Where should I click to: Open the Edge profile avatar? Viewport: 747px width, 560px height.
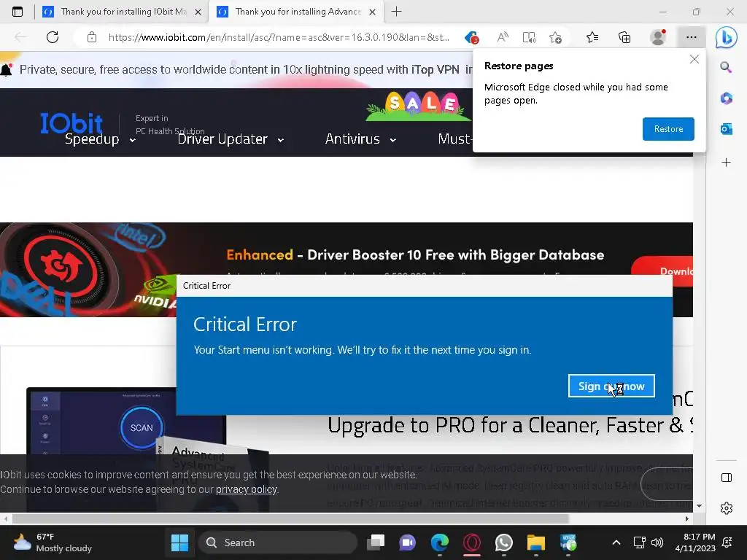click(x=658, y=37)
